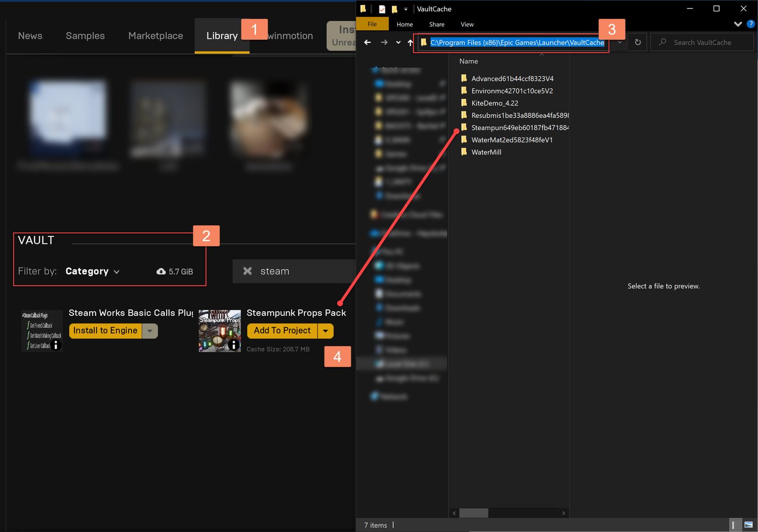Screen dimensions: 758x532
Task: Select Environmc42701c10ce5V2 folder
Action: pos(512,91)
